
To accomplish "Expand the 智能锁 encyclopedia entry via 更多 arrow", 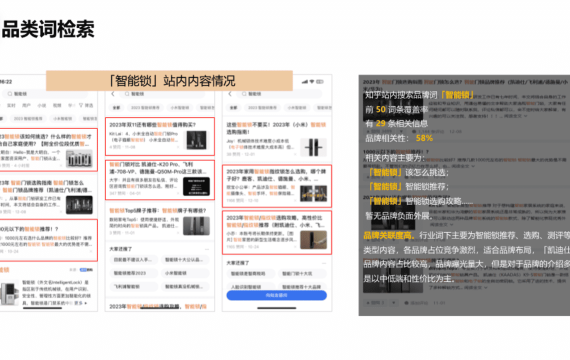I will pyautogui.click(x=81, y=303).
